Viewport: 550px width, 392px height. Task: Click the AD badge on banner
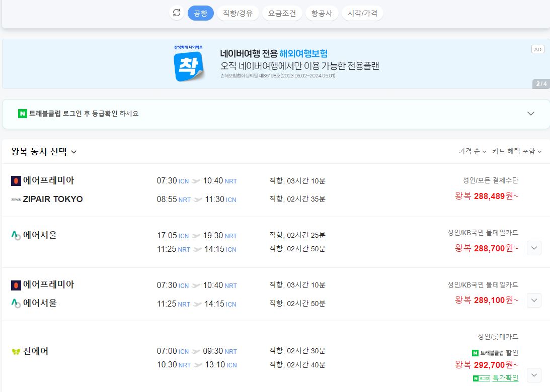[x=538, y=49]
